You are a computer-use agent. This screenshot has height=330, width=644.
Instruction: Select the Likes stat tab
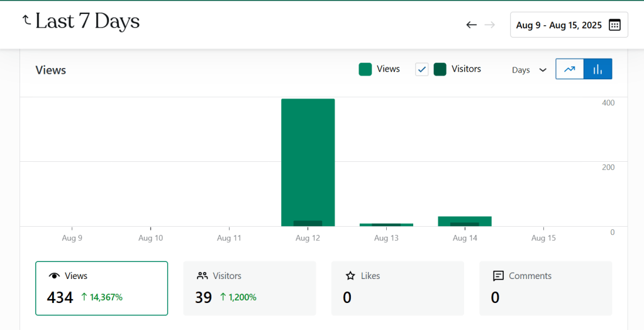tap(397, 288)
